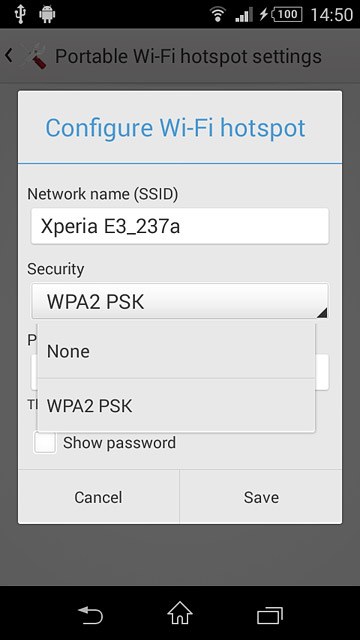360x640 pixels.
Task: Tap the settings tools icon in header
Action: (33, 56)
